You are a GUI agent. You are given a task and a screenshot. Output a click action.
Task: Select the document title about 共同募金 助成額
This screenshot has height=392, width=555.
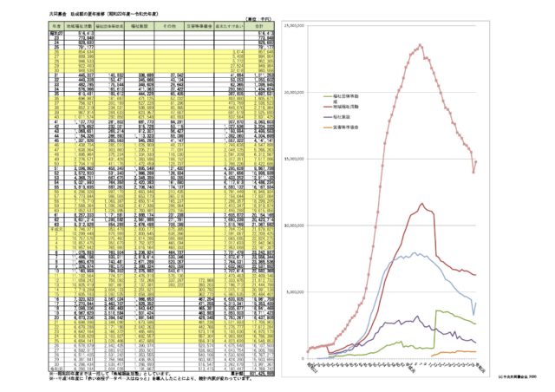pos(104,14)
